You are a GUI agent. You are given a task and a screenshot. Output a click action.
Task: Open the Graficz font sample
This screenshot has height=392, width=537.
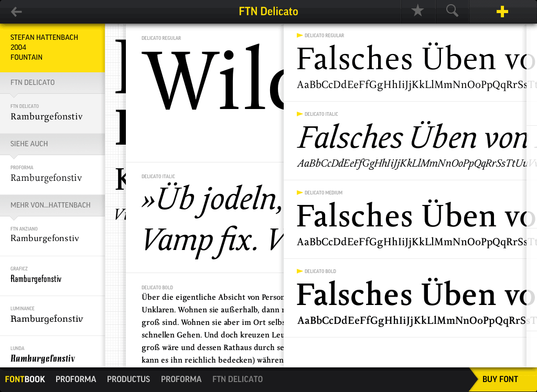(x=52, y=276)
